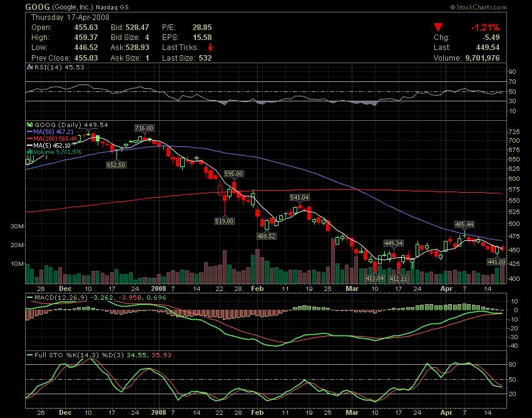The height and width of the screenshot is (418, 532).
Task: Click the Low value 446.52
Action: coord(86,47)
